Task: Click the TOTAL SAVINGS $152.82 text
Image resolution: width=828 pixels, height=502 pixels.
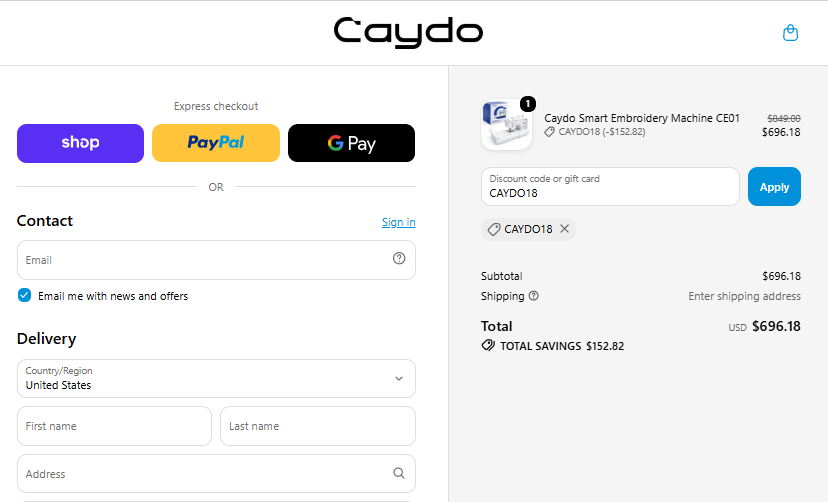Action: point(562,346)
